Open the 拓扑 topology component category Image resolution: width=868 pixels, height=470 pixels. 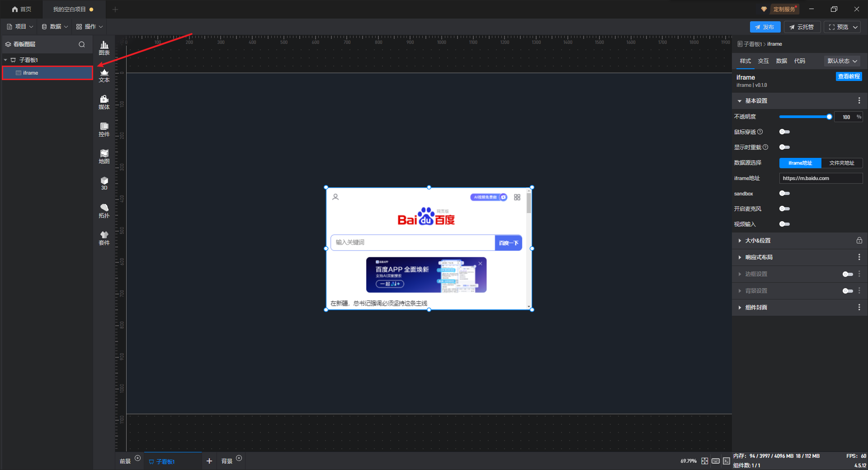pyautogui.click(x=104, y=211)
